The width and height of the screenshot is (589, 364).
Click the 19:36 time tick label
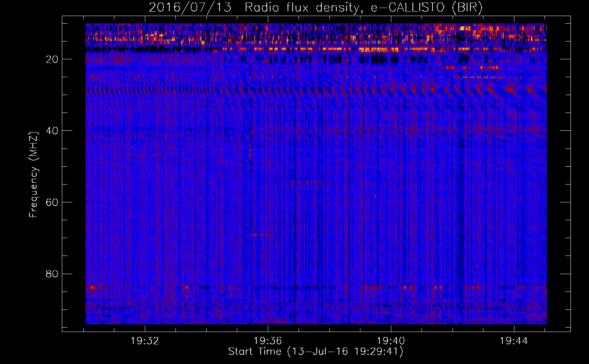click(268, 341)
